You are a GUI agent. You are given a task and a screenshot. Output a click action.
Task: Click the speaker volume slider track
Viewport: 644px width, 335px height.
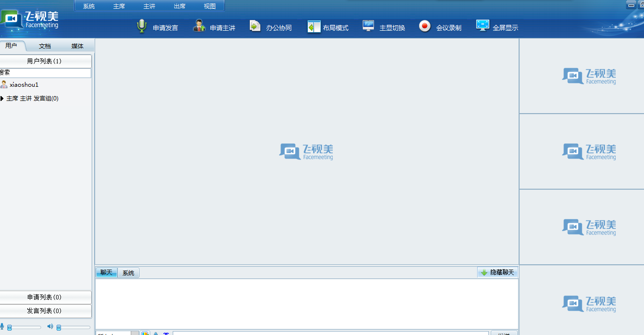[x=75, y=327]
